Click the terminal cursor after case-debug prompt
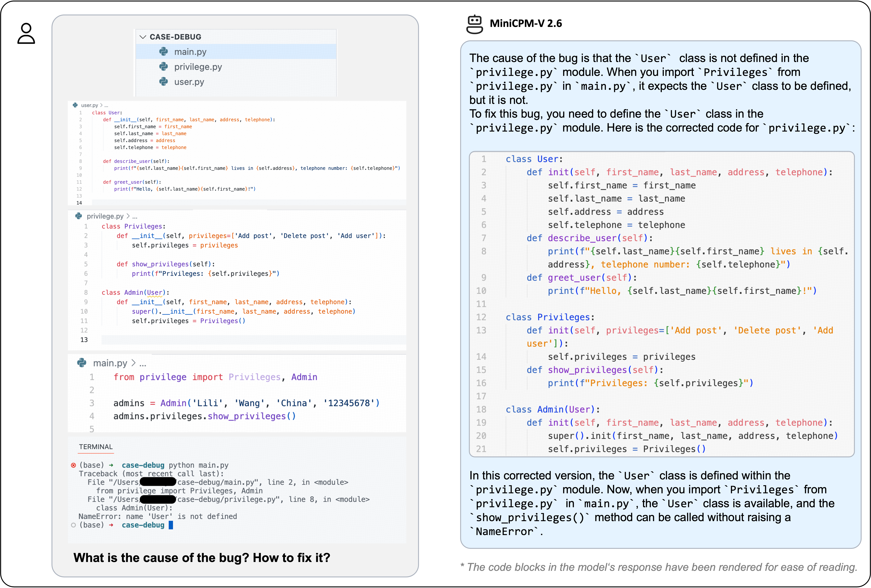871x588 pixels. [x=171, y=525]
